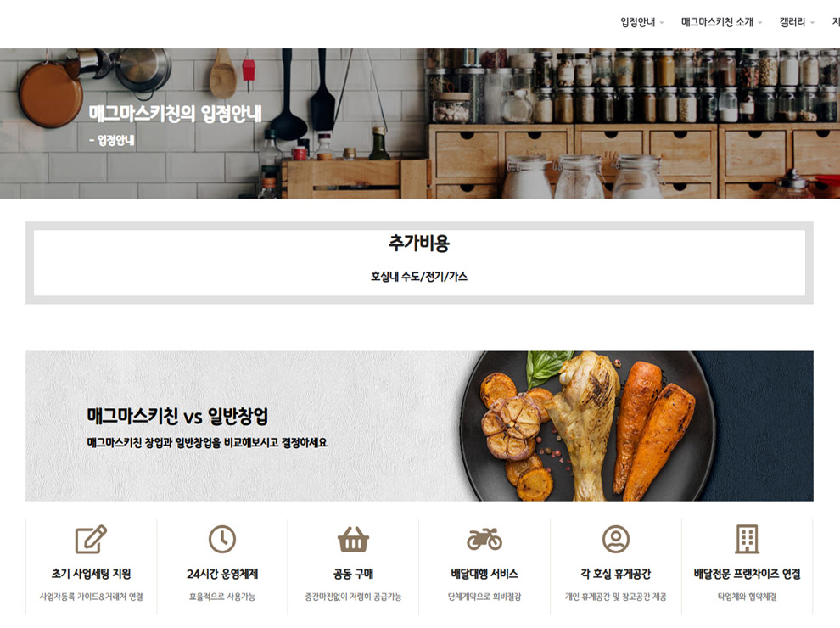Click the clock icon for 24시간 운영체제
The width and height of the screenshot is (840, 628).
221,539
